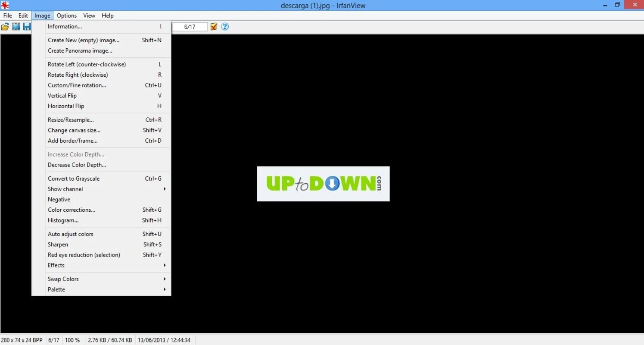Choose Auto adjust colors
The width and height of the screenshot is (644, 345).
click(x=101, y=234)
